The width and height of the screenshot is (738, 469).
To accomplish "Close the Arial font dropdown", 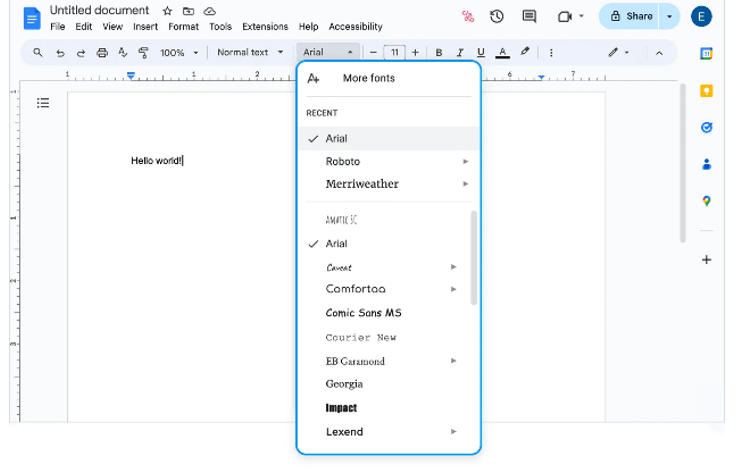I will [x=328, y=52].
